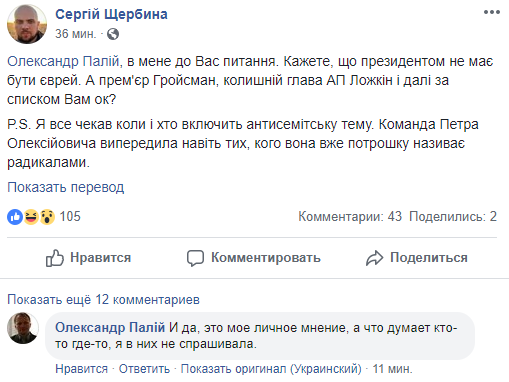Show translation via Показать перевод
509x382 pixels.
(66, 187)
